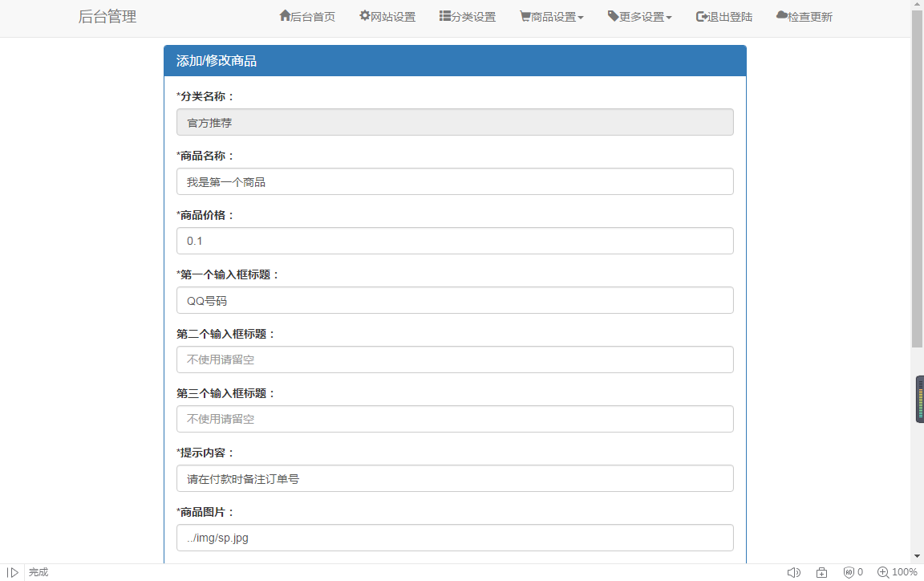Click the zoom magnifier icon at 100%
Image resolution: width=924 pixels, height=581 pixels.
(883, 572)
